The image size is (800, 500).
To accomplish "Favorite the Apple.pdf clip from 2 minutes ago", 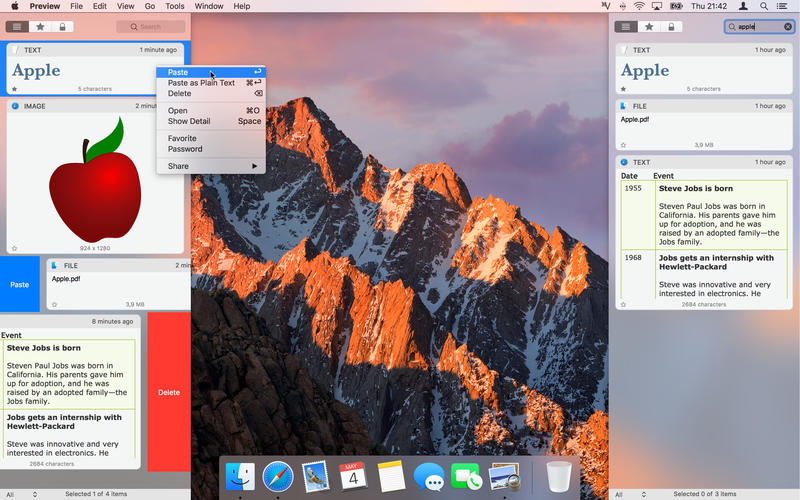I will click(54, 305).
